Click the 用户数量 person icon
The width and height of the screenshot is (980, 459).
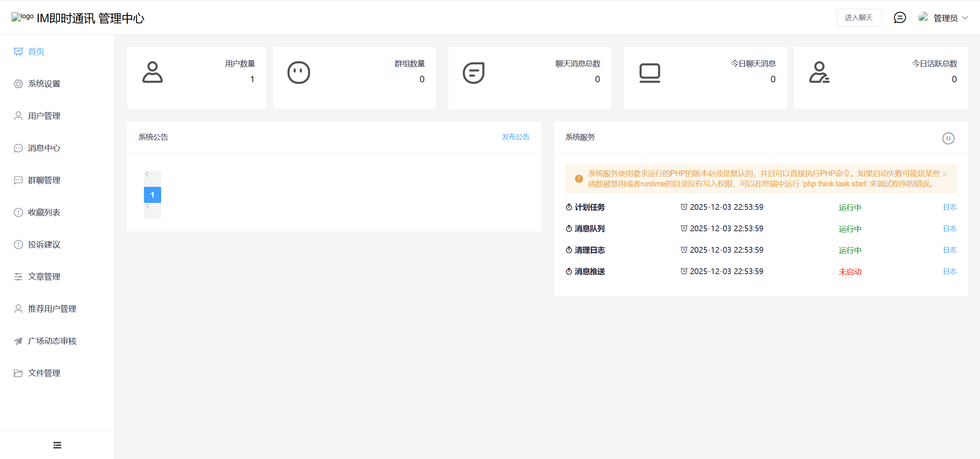pyautogui.click(x=152, y=72)
